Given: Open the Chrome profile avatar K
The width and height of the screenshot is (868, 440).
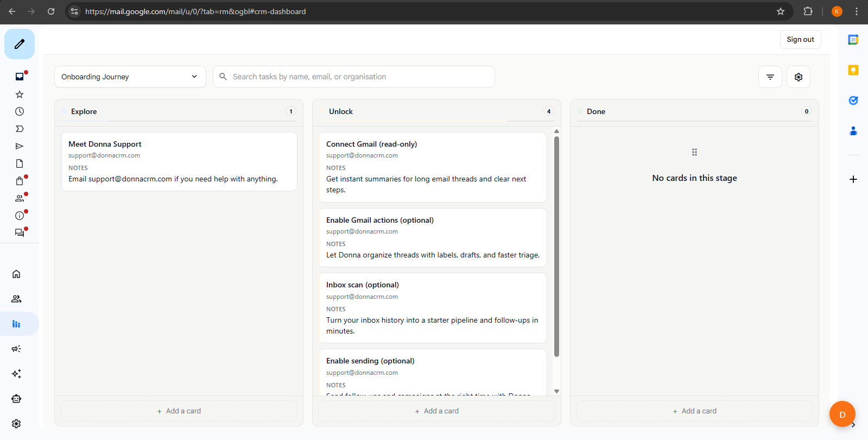Looking at the screenshot, I should pyautogui.click(x=837, y=11).
